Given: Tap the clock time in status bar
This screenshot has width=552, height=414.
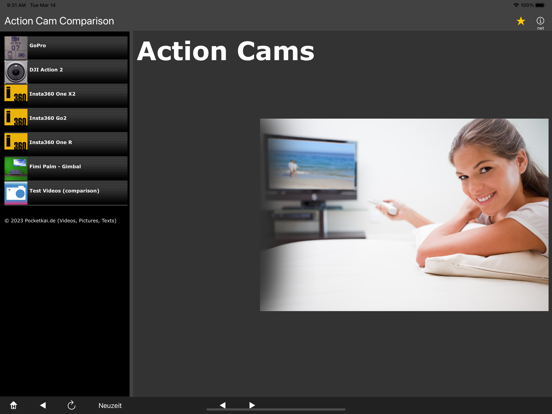Looking at the screenshot, I should [x=16, y=5].
